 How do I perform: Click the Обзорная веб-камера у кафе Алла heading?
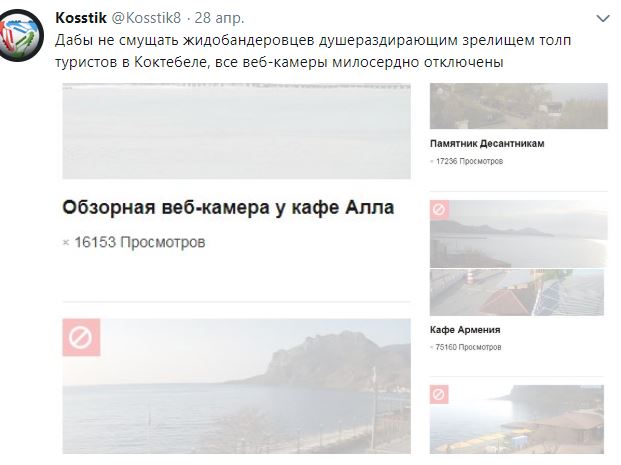pyautogui.click(x=228, y=208)
